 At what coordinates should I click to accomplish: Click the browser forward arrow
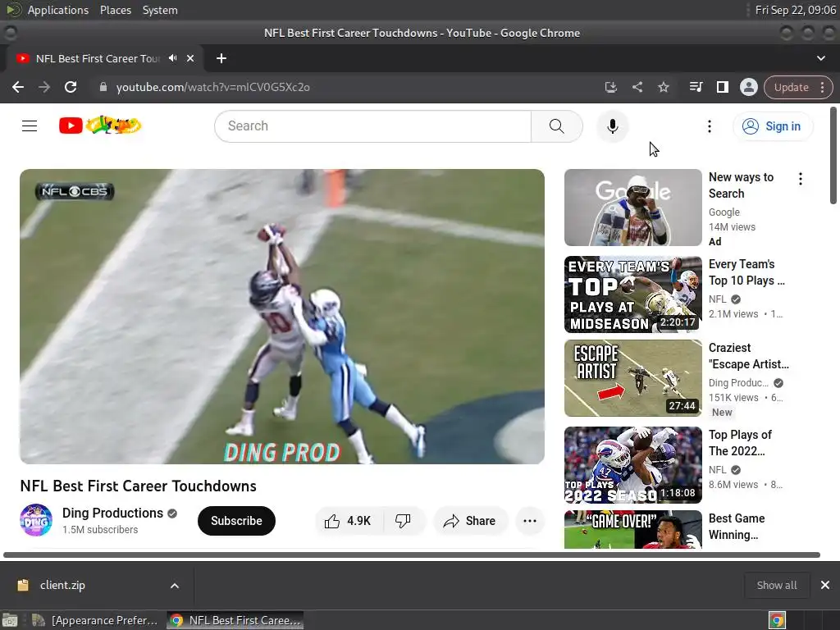(44, 87)
